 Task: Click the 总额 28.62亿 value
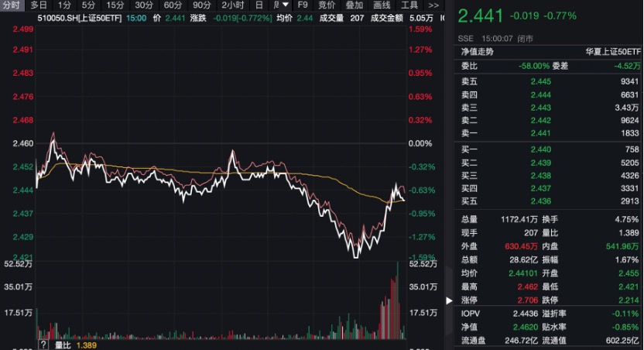tap(523, 259)
